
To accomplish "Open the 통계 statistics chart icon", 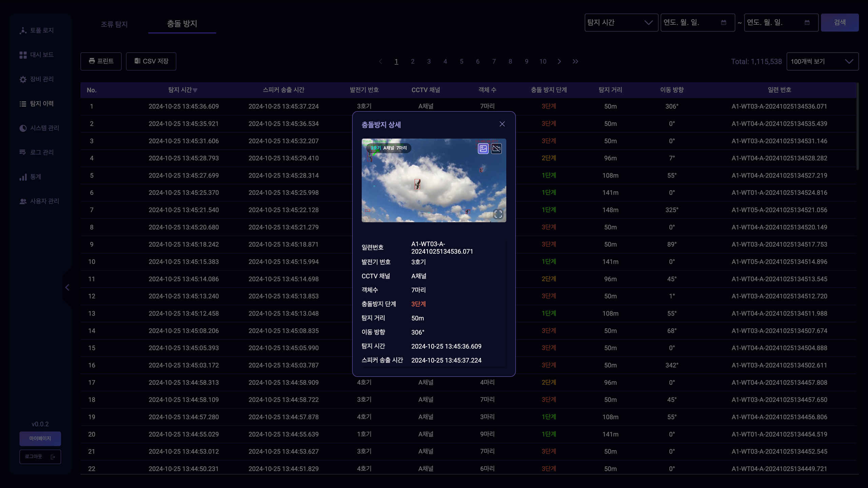I will coord(23,177).
